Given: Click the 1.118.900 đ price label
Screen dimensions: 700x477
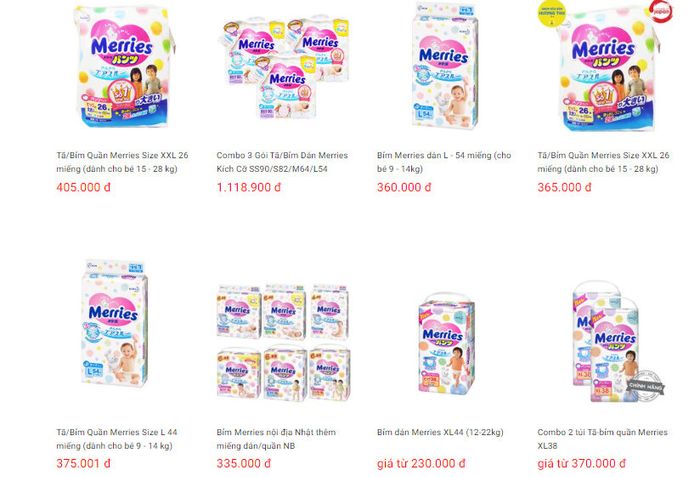Looking at the screenshot, I should [249, 187].
